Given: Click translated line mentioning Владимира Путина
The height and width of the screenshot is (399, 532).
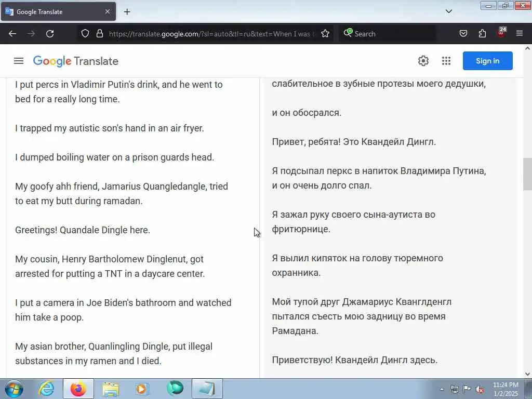Looking at the screenshot, I should point(379,178).
